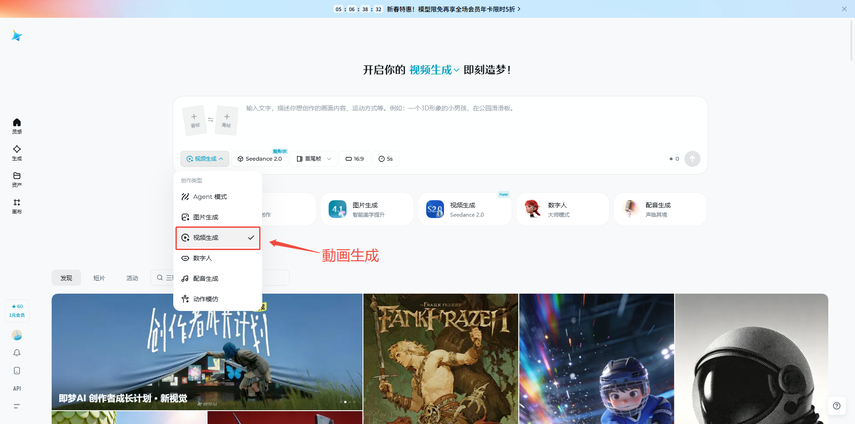855x424 pixels.
Task: Click the credits cost 0 indicator
Action: coord(674,159)
